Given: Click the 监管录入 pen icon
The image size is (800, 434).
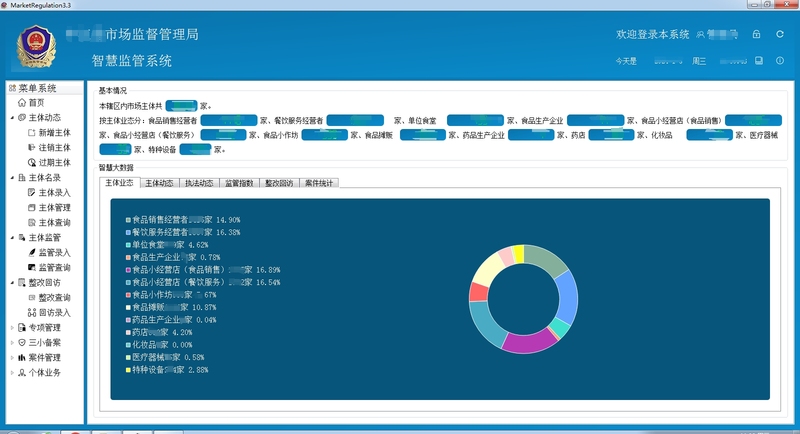Looking at the screenshot, I should (32, 252).
